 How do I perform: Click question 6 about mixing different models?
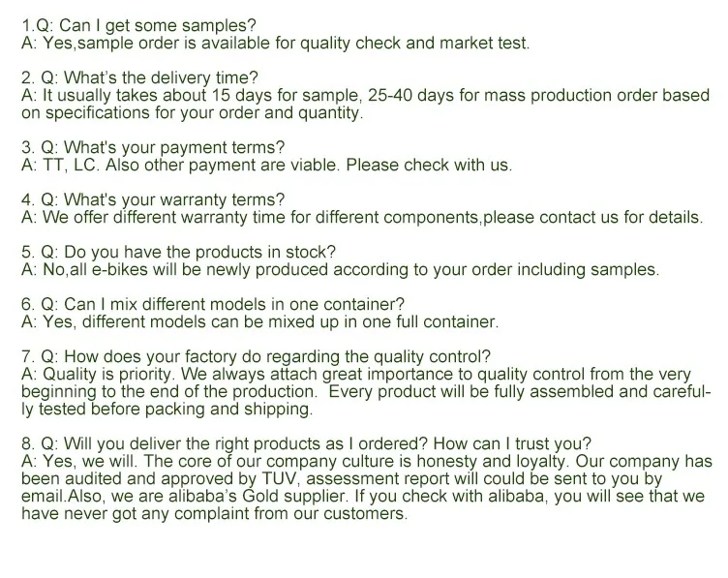pyautogui.click(x=213, y=305)
